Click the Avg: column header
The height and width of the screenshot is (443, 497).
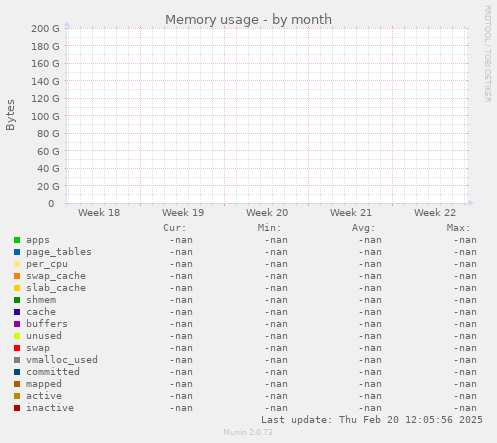pos(363,228)
